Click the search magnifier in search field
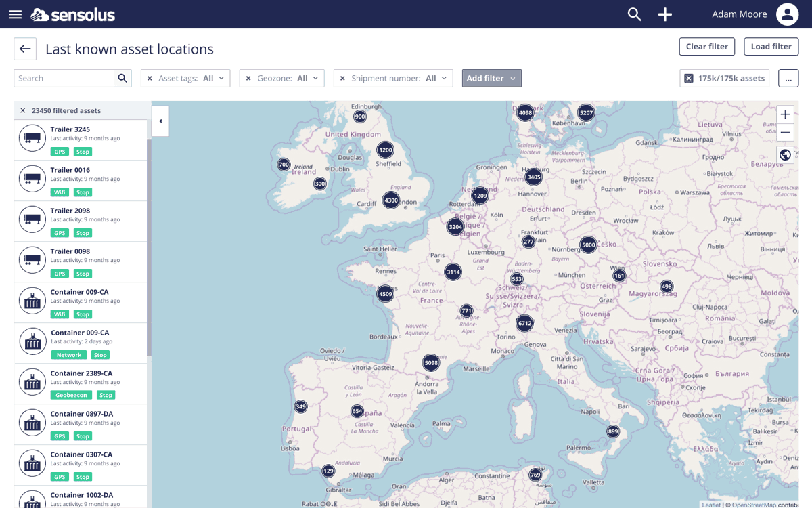Viewport: 812px width, 508px height. [122, 78]
